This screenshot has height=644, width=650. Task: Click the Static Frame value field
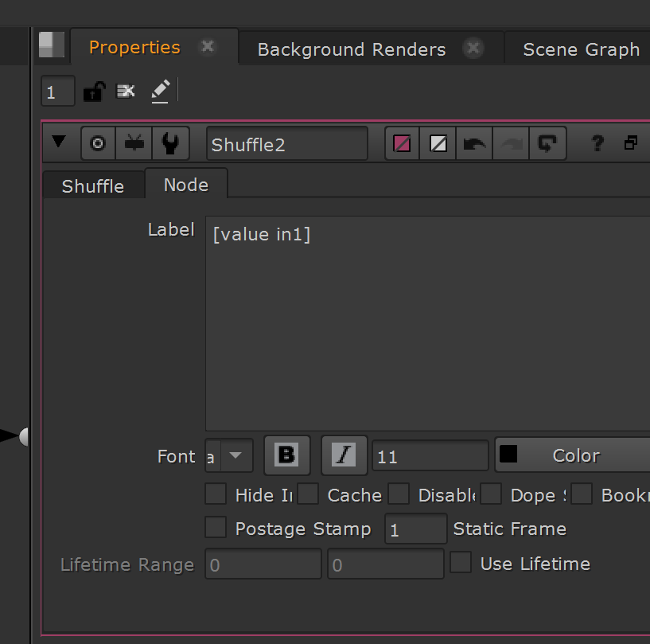[x=416, y=529]
